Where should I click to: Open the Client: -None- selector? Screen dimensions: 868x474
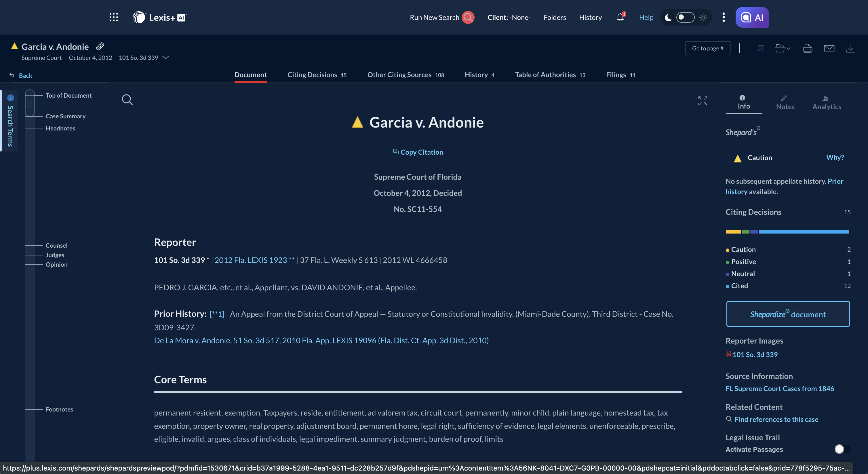(x=509, y=17)
